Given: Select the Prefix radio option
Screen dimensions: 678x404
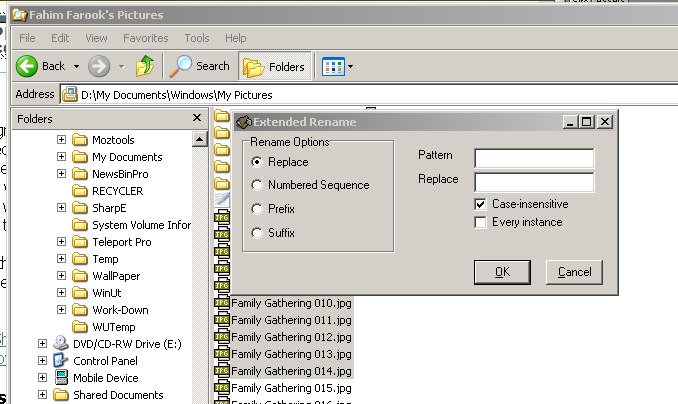Looking at the screenshot, I should coord(257,209).
